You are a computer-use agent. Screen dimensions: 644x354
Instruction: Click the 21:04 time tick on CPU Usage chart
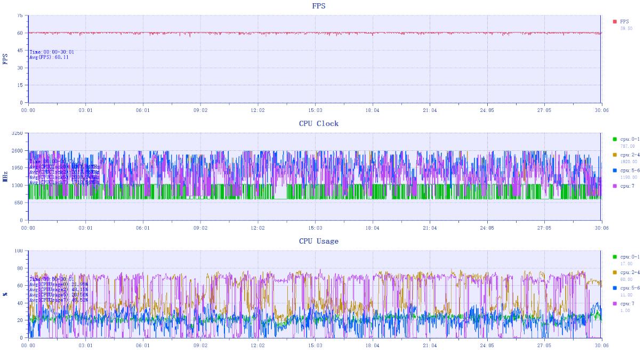pyautogui.click(x=430, y=345)
